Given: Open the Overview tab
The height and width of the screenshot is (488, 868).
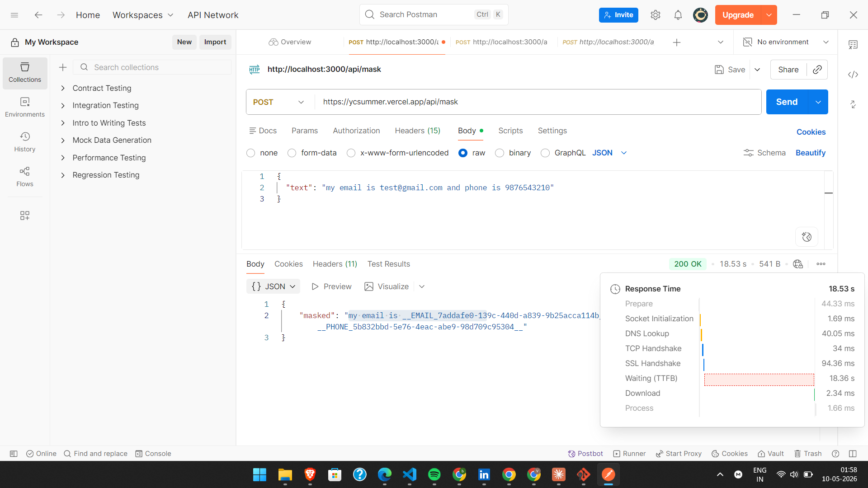Looking at the screenshot, I should [290, 42].
